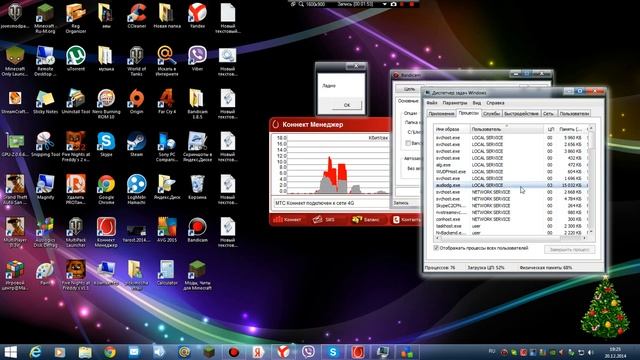The height and width of the screenshot is (360, 640).
Task: Switch to the Службы tab
Action: [491, 113]
